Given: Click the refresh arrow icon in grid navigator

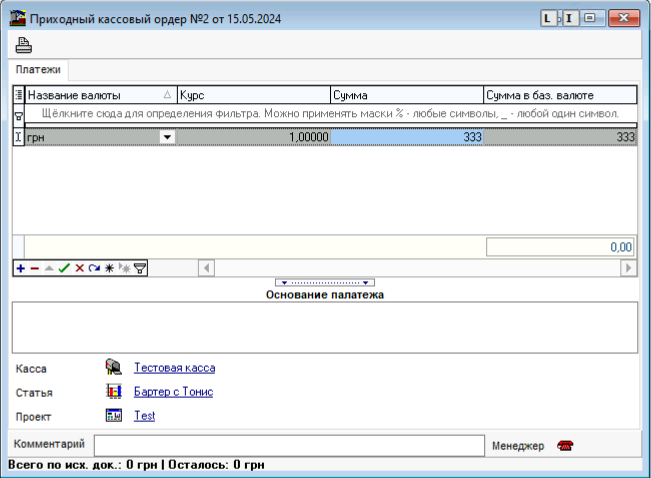Looking at the screenshot, I should coord(94,268).
